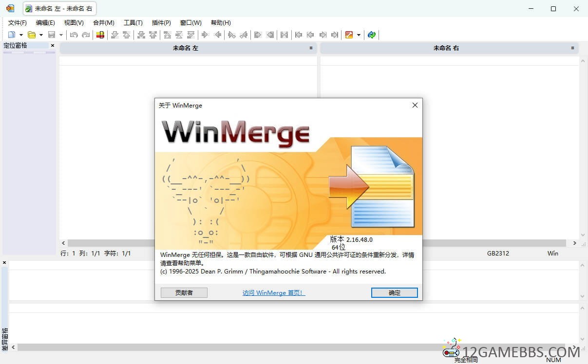This screenshot has width=588, height=364.
Task: Click the Copy Left arrow icon
Action: (x=217, y=35)
